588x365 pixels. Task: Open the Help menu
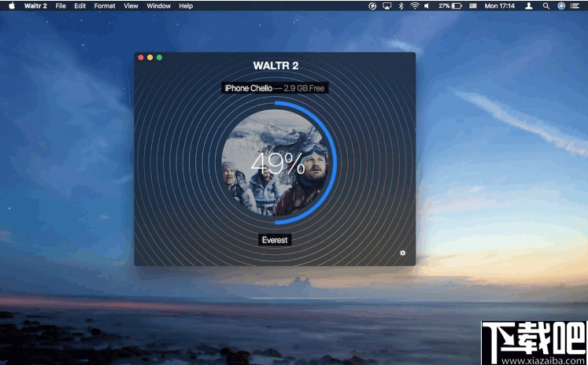tap(186, 6)
